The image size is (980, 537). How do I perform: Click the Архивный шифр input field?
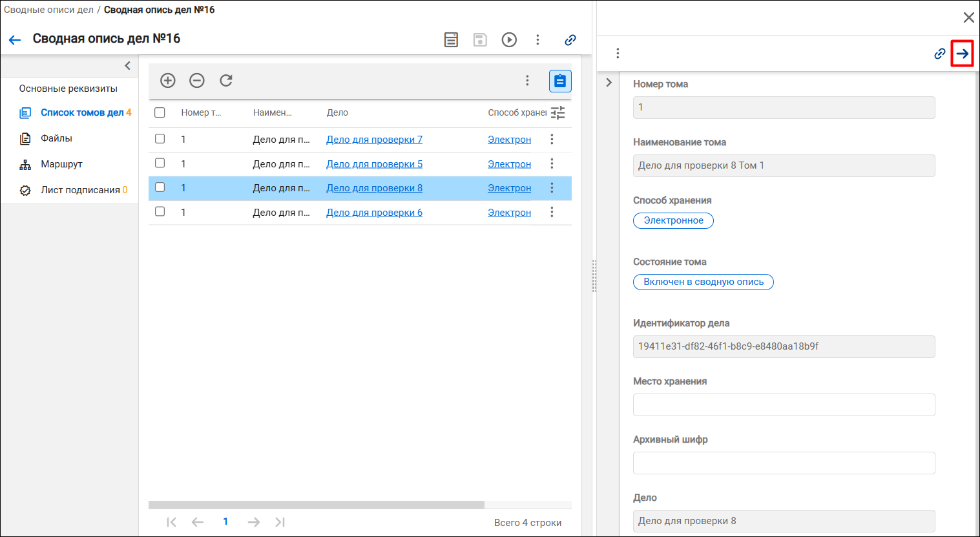(784, 463)
